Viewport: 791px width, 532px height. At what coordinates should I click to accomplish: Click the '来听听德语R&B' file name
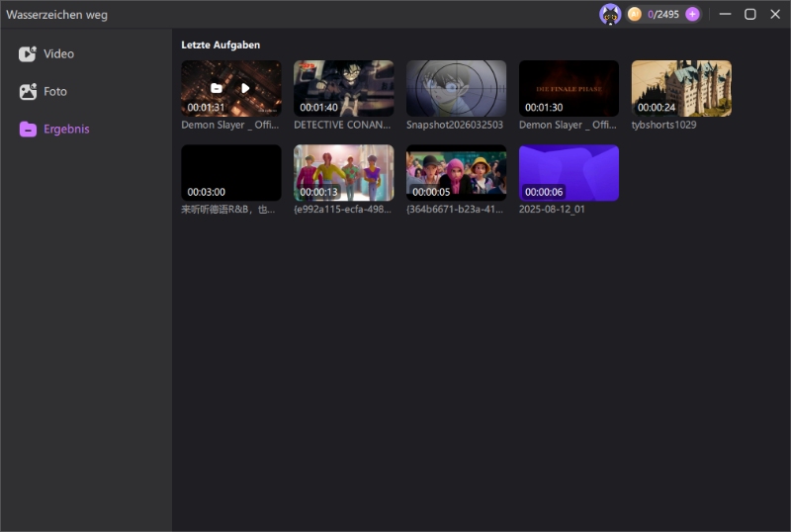pos(228,209)
